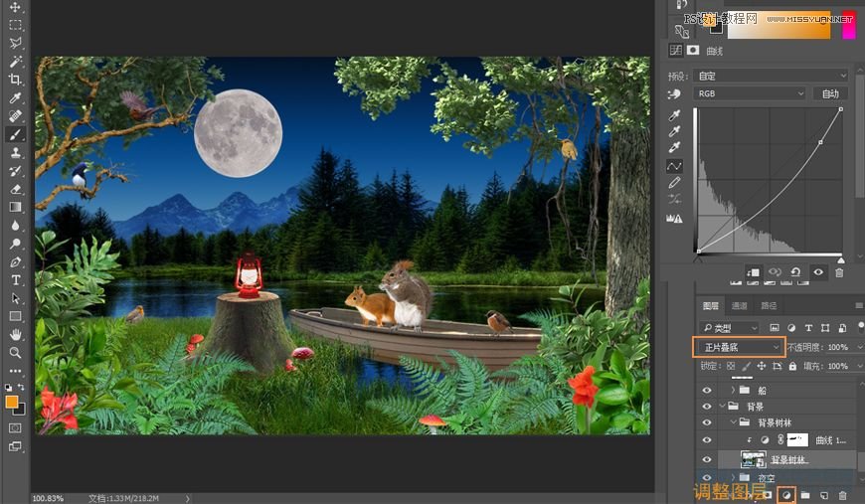The width and height of the screenshot is (865, 504).
Task: Click reset curves adjustment icon
Action: 796,271
